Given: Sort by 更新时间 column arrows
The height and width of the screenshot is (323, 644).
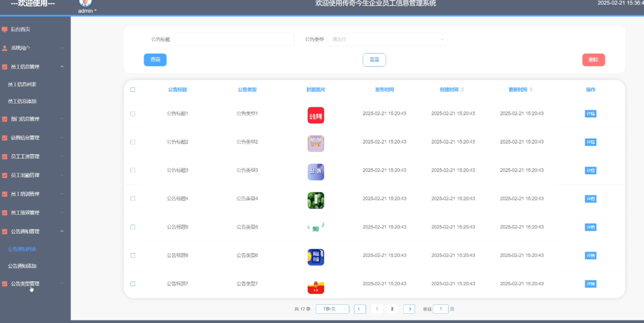Looking at the screenshot, I should 531,89.
